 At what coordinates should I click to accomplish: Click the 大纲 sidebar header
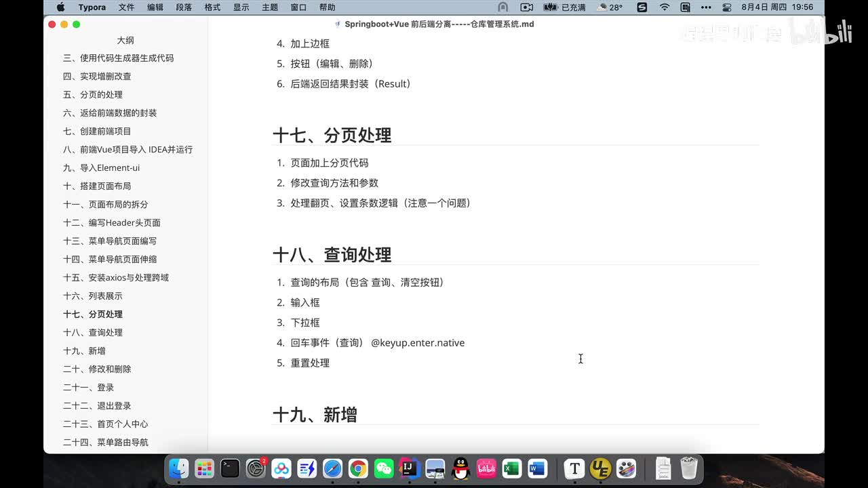pyautogui.click(x=125, y=41)
